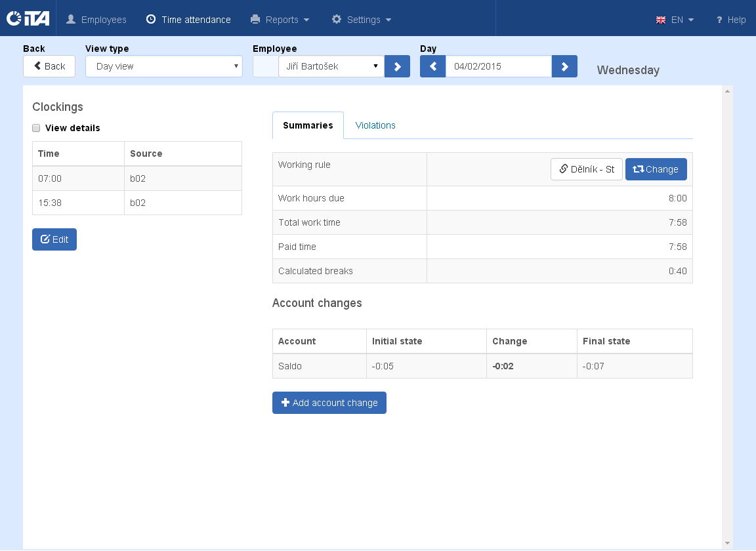This screenshot has width=756, height=551.
Task: Open the Employee Jiří Bartošek dropdown
Action: (x=331, y=66)
